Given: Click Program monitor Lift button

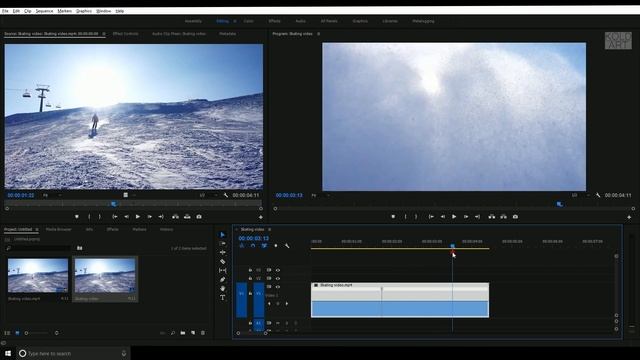Looking at the screenshot, I should (x=491, y=217).
